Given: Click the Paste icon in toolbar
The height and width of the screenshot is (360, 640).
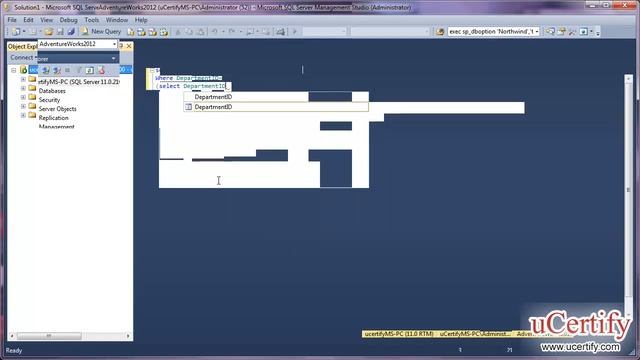Looking at the screenshot, I should click(x=200, y=31).
